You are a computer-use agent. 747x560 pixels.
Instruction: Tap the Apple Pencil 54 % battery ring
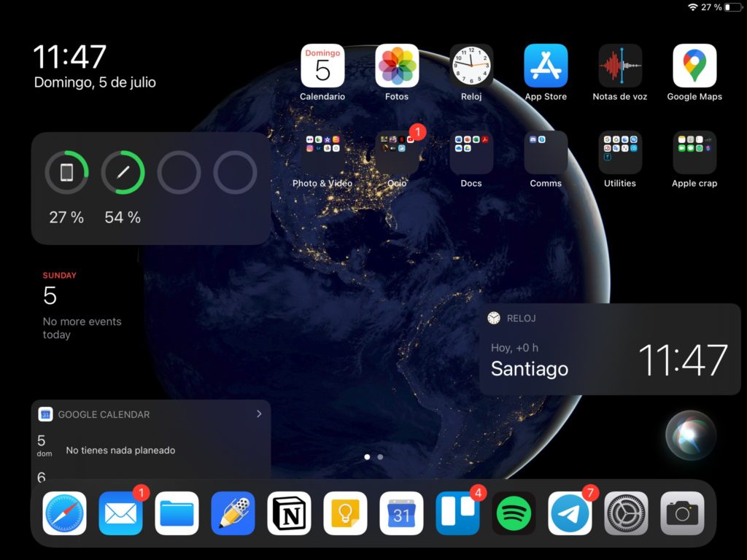click(x=123, y=173)
